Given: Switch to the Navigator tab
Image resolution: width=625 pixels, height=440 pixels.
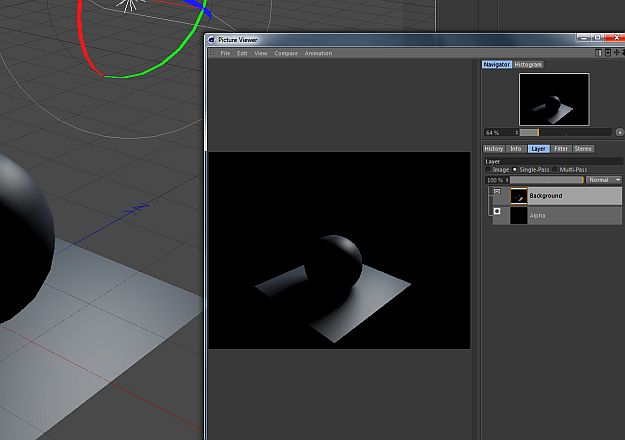Looking at the screenshot, I should pos(497,64).
